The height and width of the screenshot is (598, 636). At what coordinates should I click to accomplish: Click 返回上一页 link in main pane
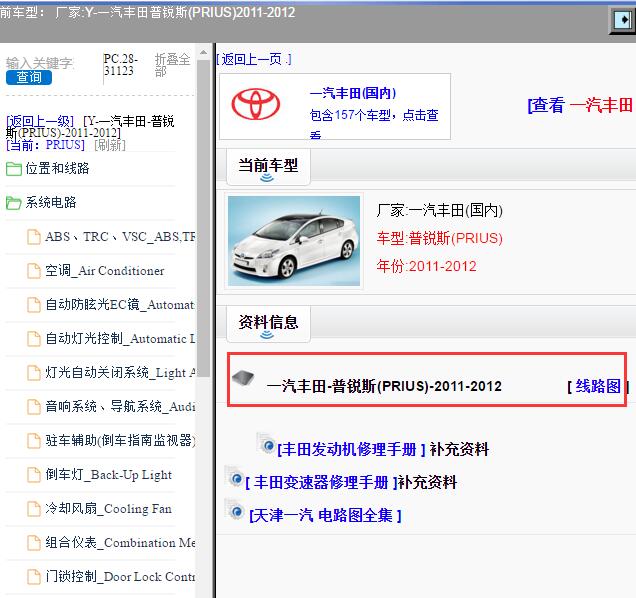pyautogui.click(x=254, y=60)
